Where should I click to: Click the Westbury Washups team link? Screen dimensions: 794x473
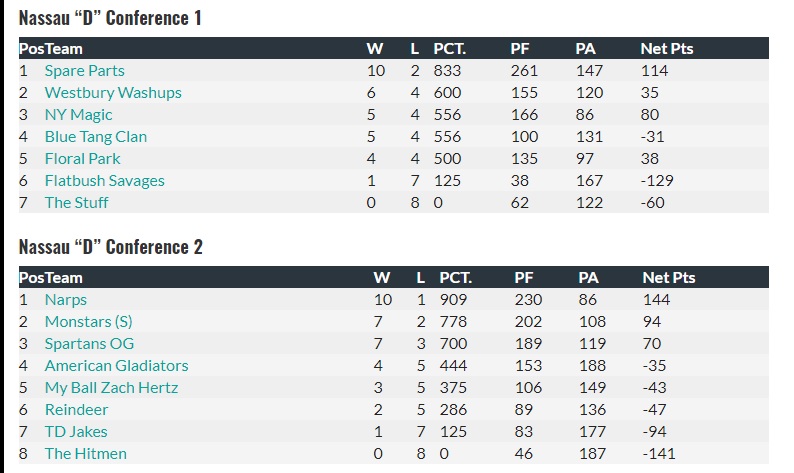[x=113, y=93]
